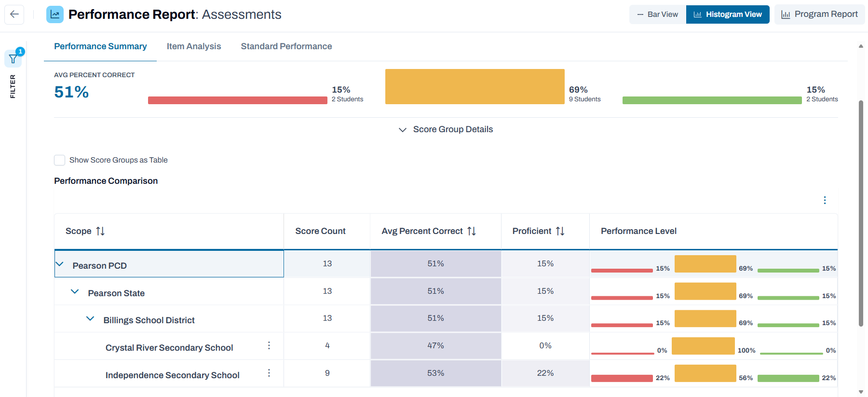Collapse the Pearson PCD row
The width and height of the screenshot is (868, 397).
[x=60, y=264]
